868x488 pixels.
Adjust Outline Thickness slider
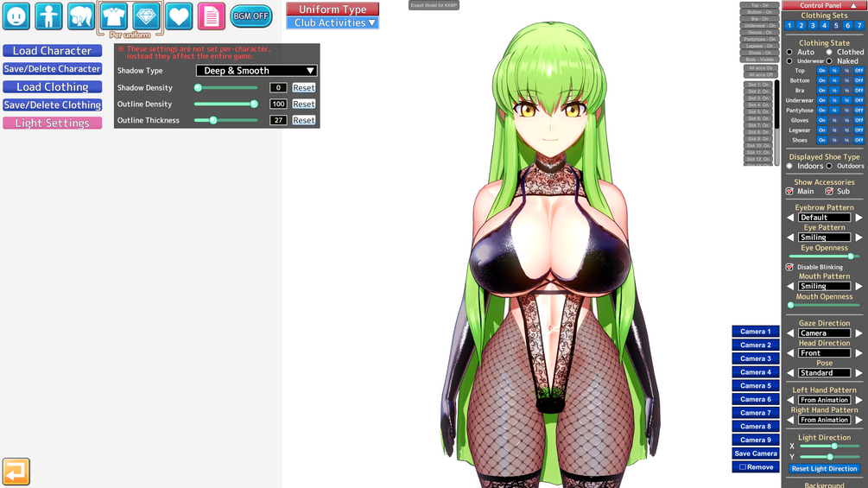coord(226,120)
